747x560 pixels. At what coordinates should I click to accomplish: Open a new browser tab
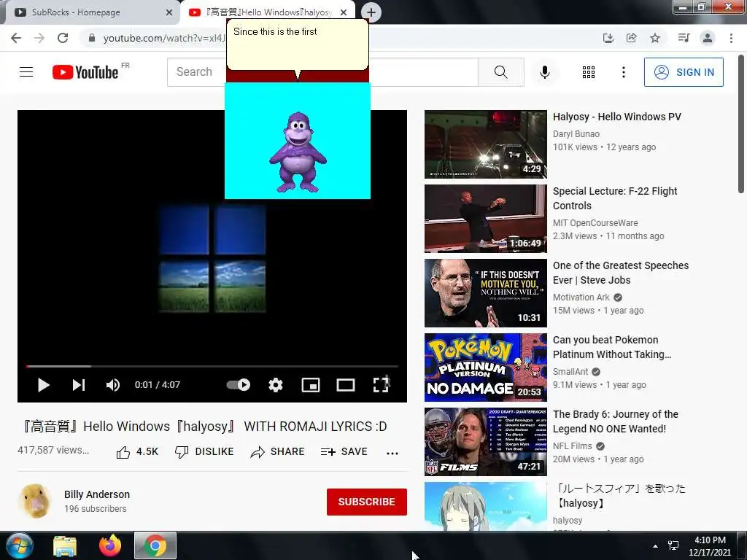(371, 12)
